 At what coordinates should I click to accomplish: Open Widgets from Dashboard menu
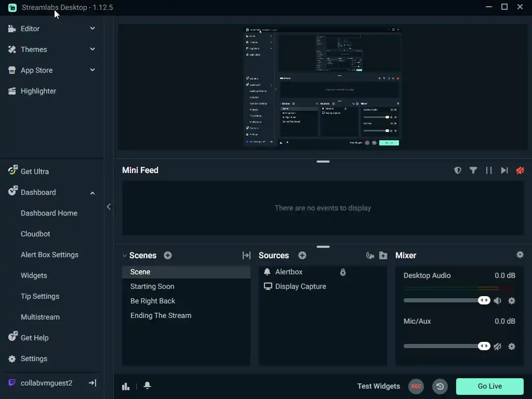pyautogui.click(x=34, y=275)
